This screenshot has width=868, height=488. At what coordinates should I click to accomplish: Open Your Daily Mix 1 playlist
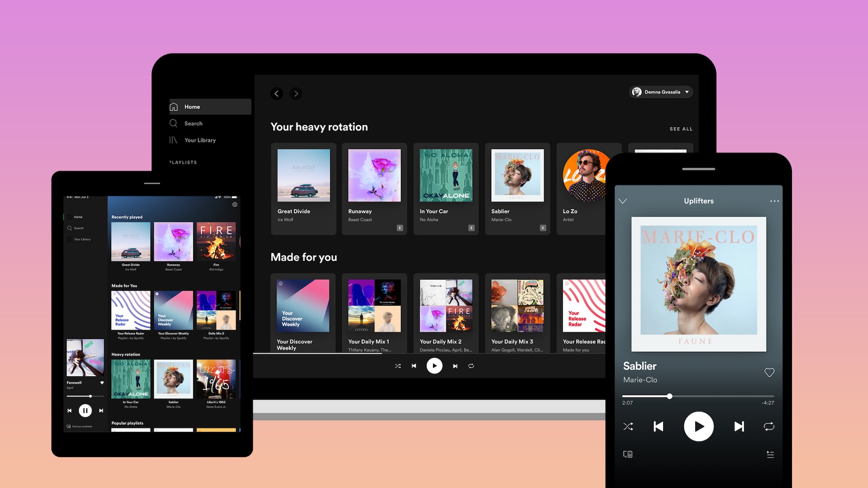pos(375,313)
